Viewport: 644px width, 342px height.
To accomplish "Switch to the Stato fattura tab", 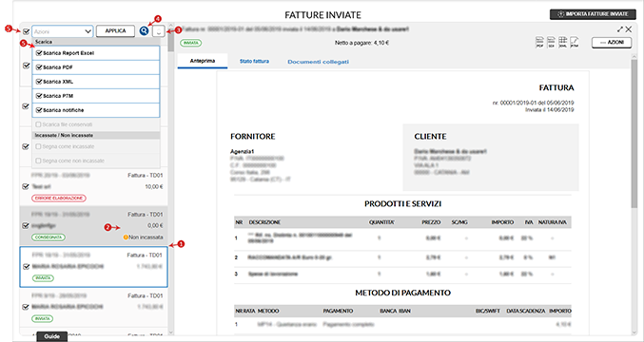I will tap(254, 61).
